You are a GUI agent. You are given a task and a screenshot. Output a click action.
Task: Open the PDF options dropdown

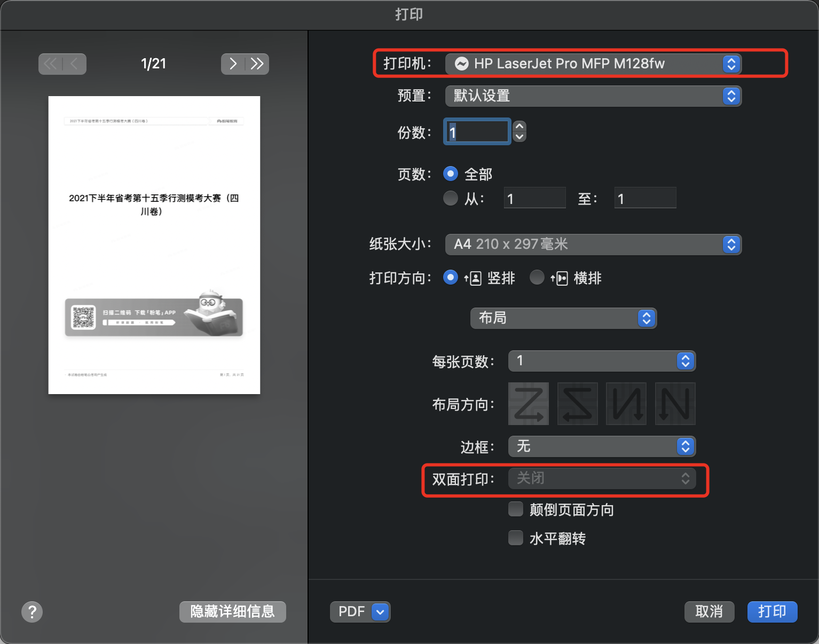point(360,612)
